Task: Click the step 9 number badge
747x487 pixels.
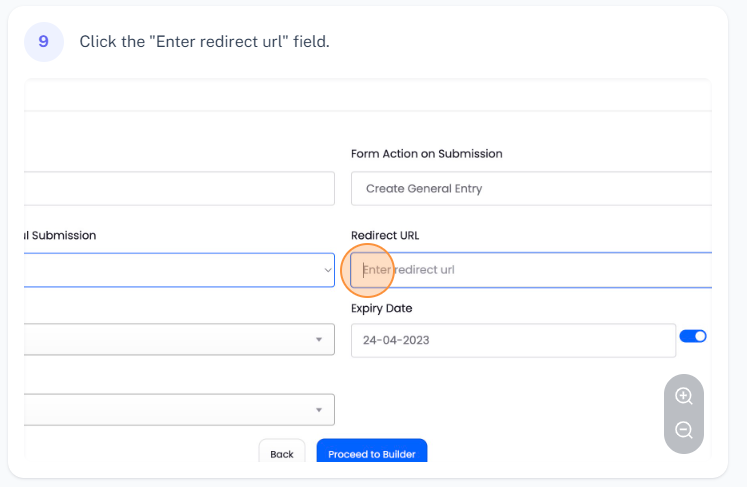Action: point(44,42)
